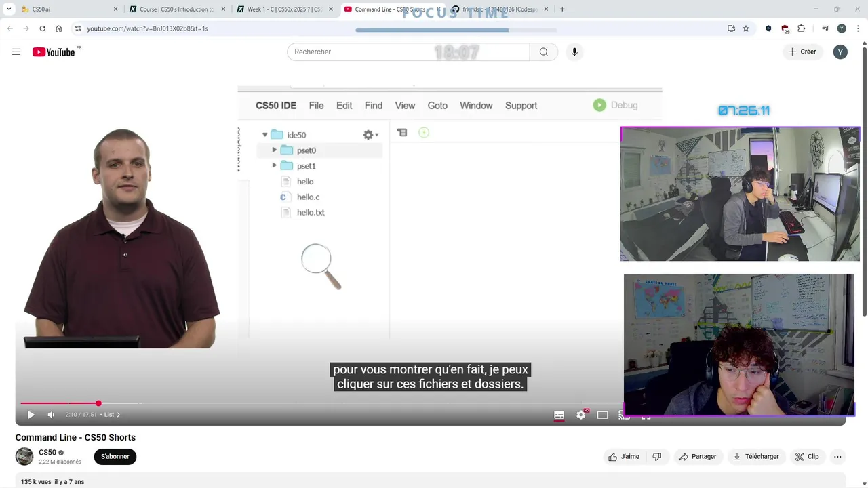Open the red extension with badge 29
This screenshot has width=868, height=488.
click(785, 28)
